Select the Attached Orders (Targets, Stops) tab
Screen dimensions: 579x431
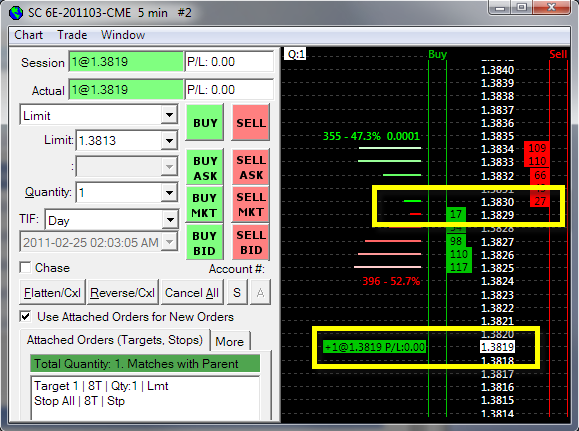point(114,340)
